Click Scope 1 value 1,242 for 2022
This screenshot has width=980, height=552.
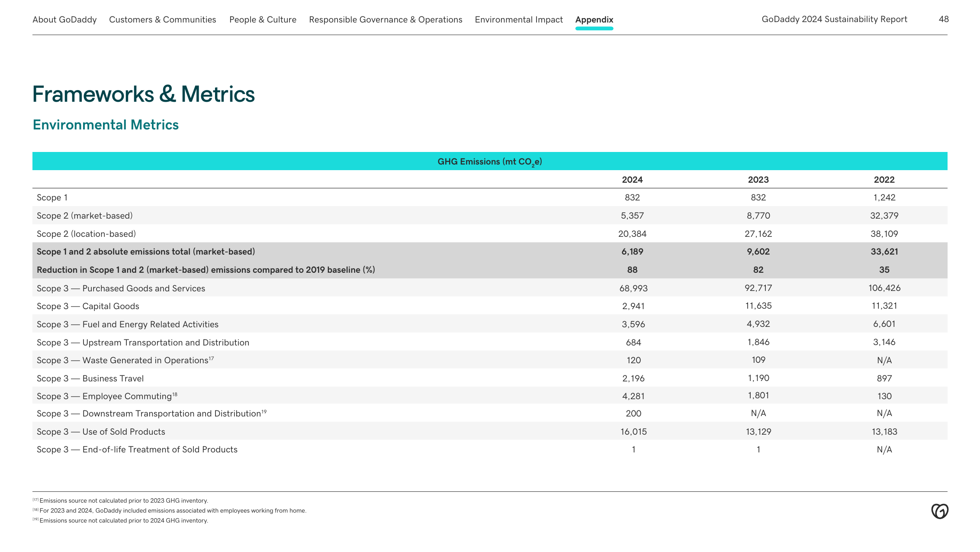884,197
